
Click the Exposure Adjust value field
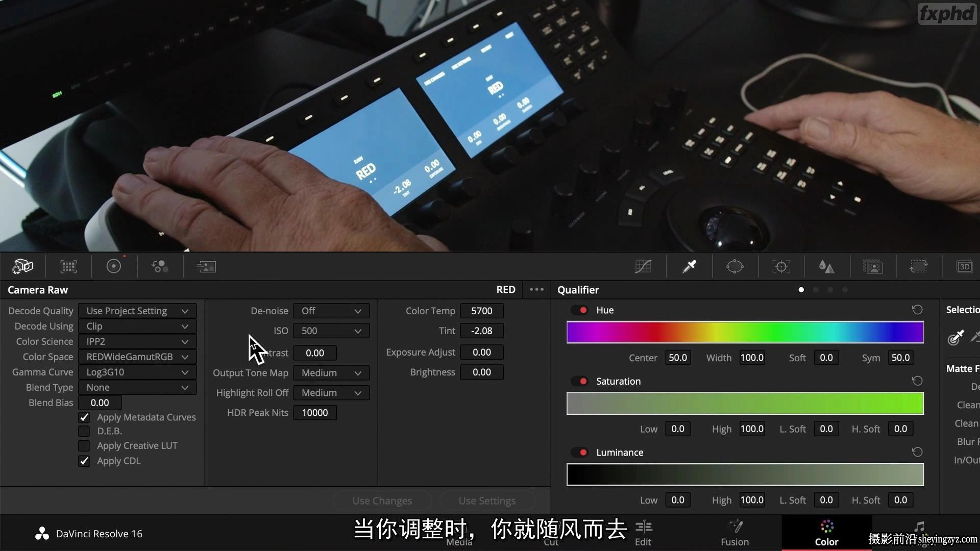[x=482, y=352]
